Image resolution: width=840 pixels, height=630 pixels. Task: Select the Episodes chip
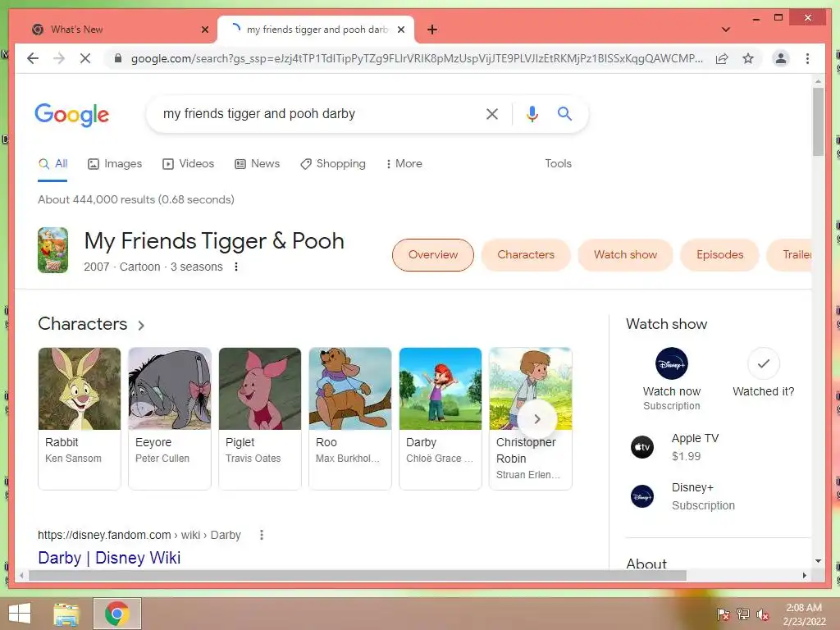[719, 255]
